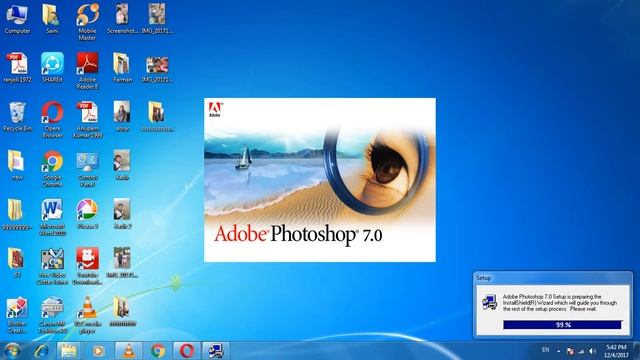Screen dimensions: 640x360
Task: Open the abrar photo thumbnail
Action: [122, 117]
